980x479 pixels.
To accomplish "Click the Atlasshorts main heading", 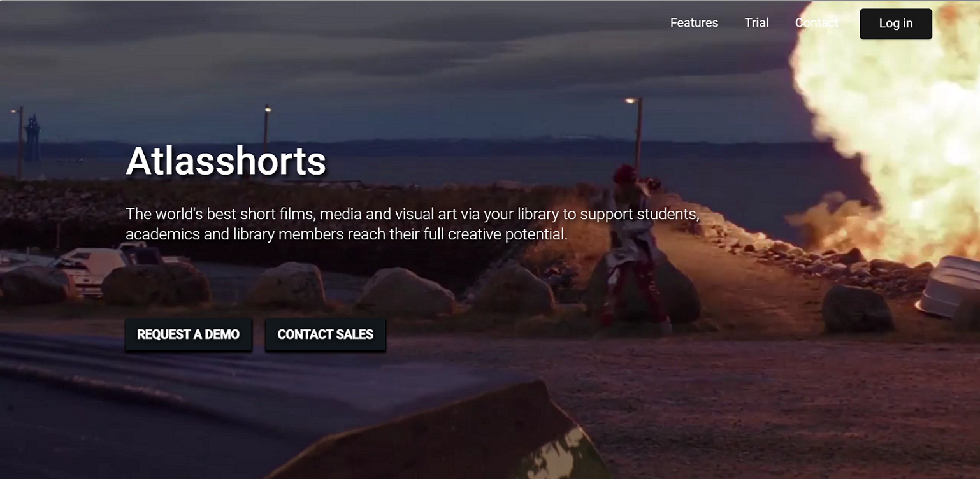I will (226, 161).
